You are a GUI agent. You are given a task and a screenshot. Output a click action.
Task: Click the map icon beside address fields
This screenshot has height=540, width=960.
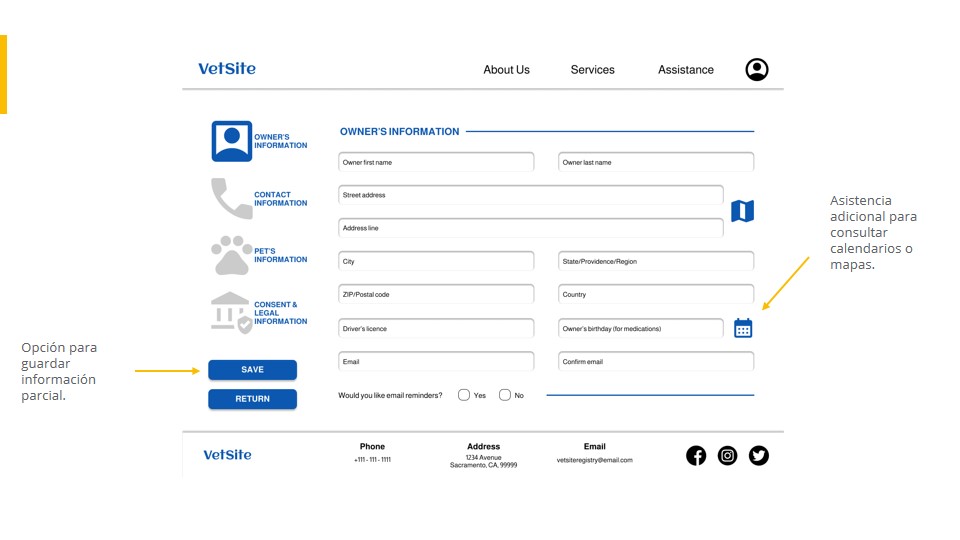[742, 211]
